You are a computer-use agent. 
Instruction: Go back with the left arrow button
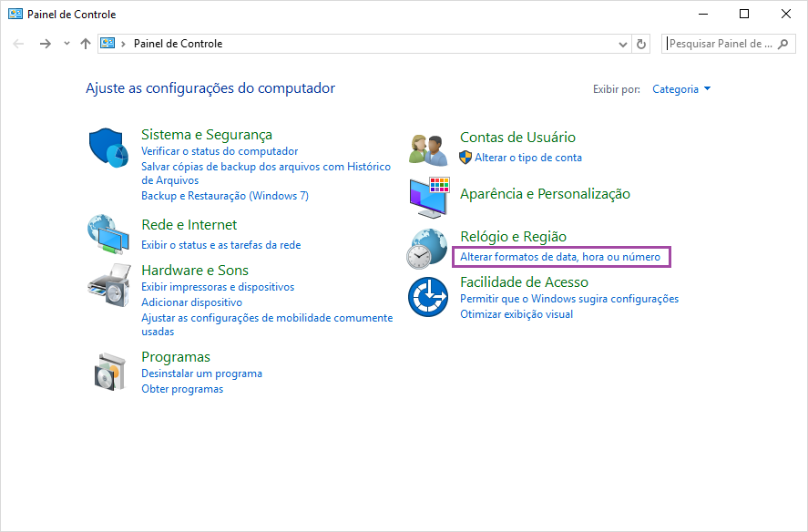point(18,44)
